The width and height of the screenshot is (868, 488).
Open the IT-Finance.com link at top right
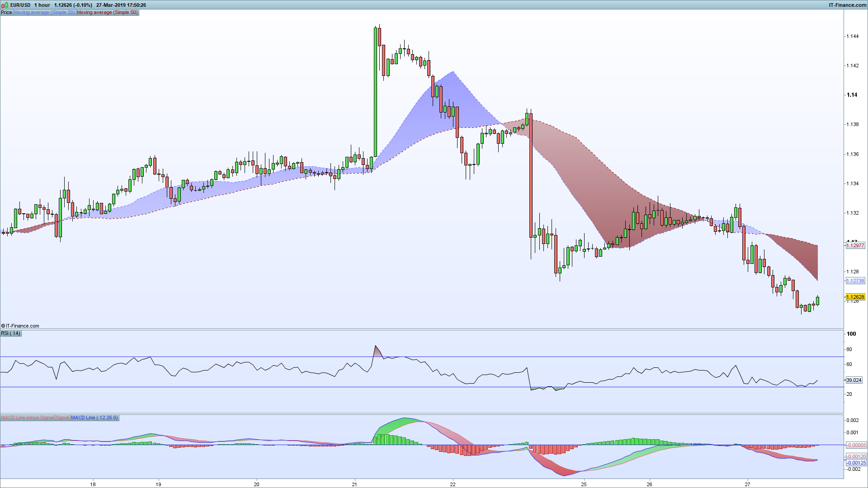pos(847,5)
